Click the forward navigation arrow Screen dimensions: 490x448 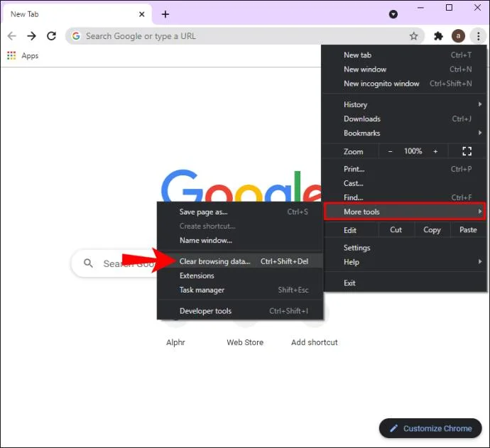tap(31, 36)
